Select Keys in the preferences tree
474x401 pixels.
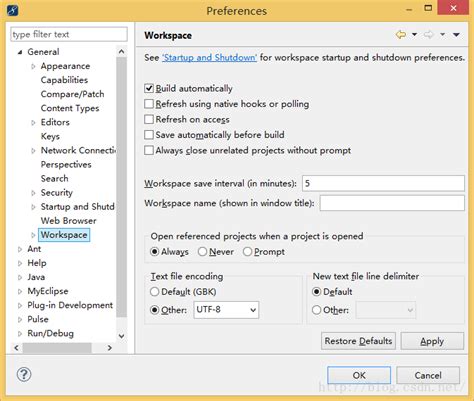pyautogui.click(x=50, y=136)
